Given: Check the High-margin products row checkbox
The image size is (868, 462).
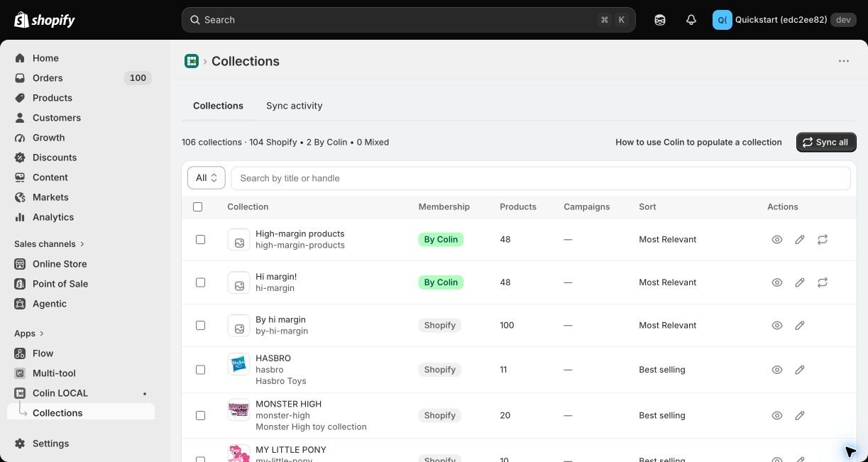Looking at the screenshot, I should pyautogui.click(x=200, y=240).
